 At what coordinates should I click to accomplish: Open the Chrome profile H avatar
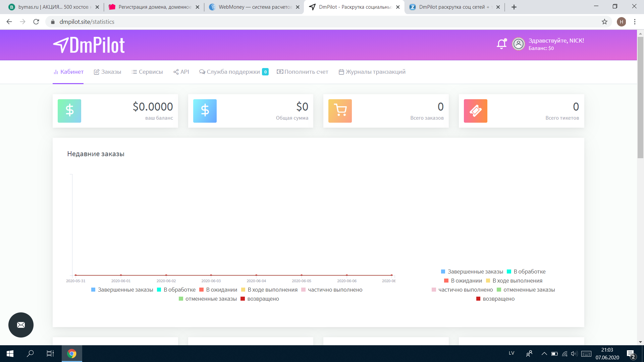coord(621,22)
